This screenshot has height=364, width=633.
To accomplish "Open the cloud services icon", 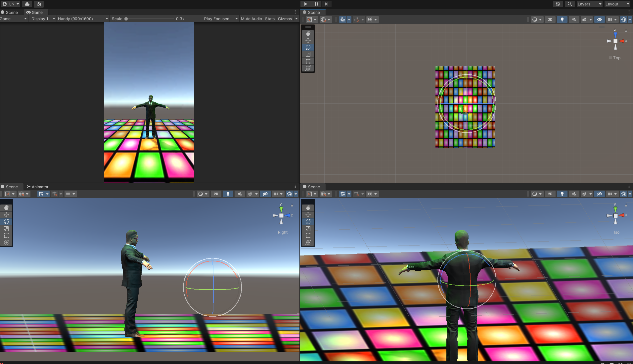I will tap(27, 4).
